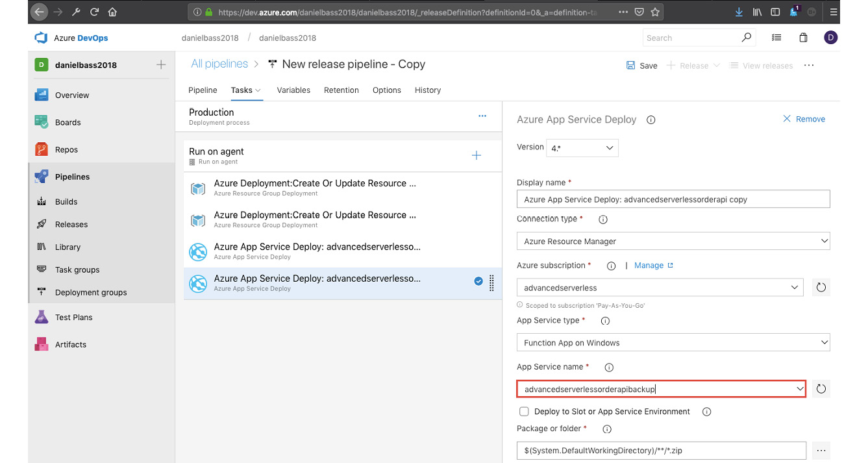
Task: Open the Manage subscription link
Action: coord(653,266)
